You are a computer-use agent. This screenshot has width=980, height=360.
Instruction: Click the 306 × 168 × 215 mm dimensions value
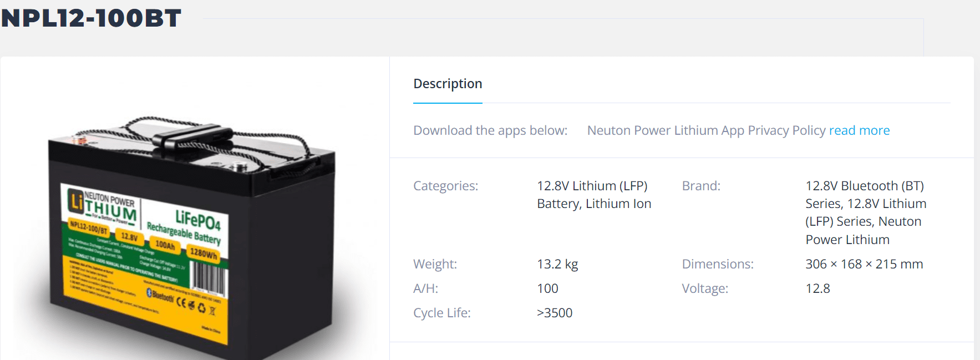click(864, 264)
